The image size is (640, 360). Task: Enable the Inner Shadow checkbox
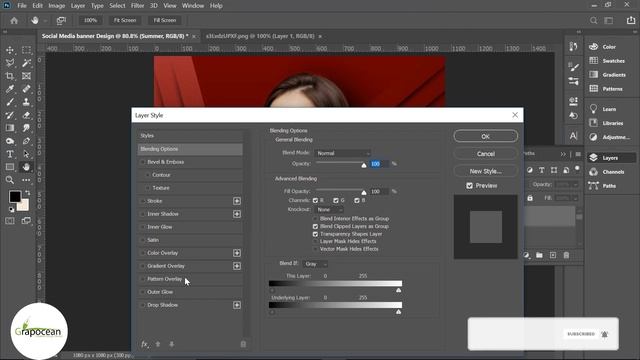[x=142, y=214]
